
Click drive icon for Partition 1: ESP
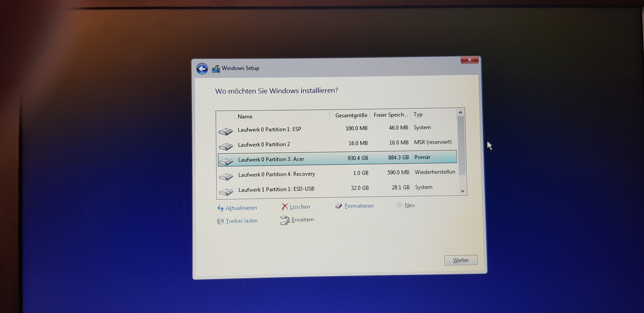click(x=226, y=131)
